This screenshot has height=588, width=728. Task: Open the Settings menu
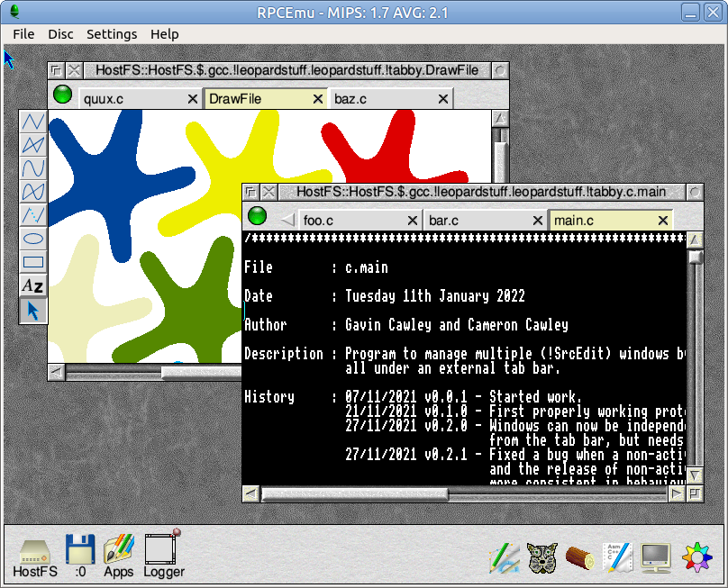click(112, 34)
